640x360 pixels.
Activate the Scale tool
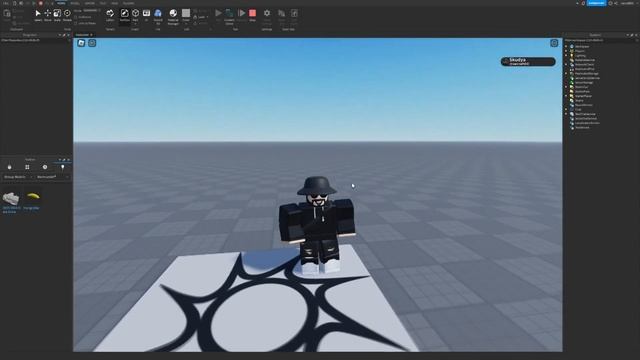click(57, 15)
